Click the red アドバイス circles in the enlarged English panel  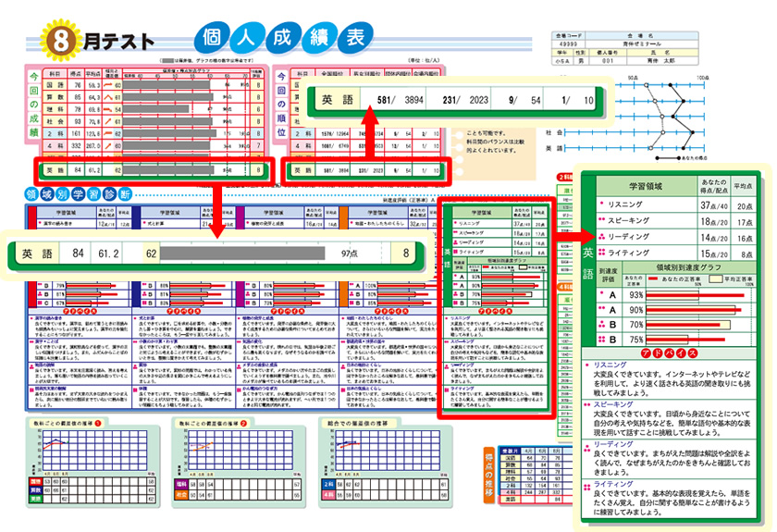pos(669,353)
